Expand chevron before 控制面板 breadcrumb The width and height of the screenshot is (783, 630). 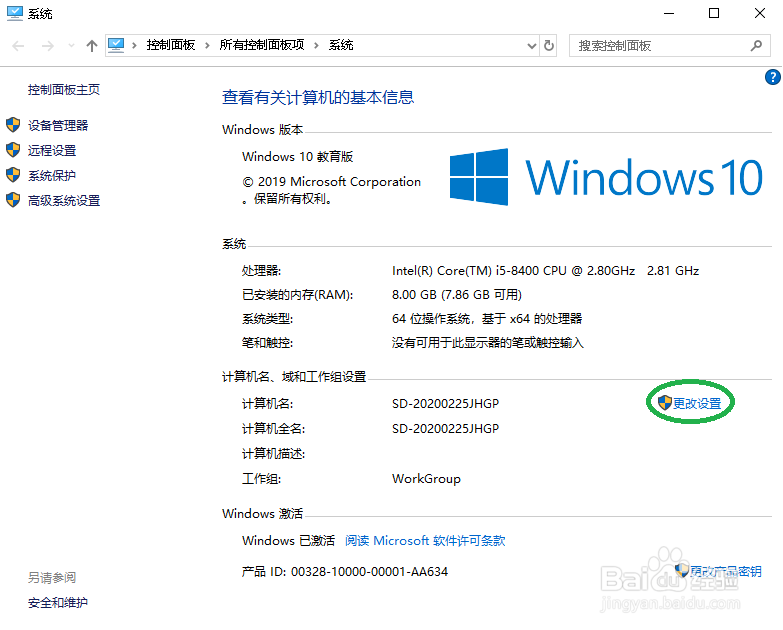134,45
